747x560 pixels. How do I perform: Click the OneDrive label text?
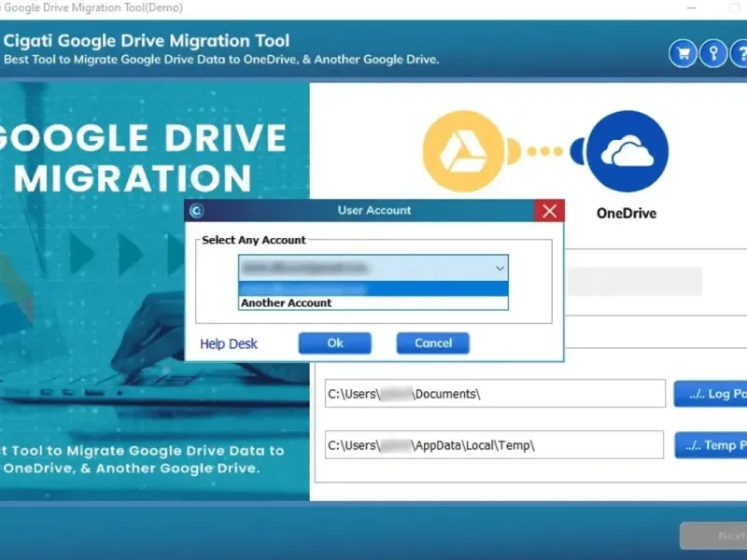tap(627, 214)
